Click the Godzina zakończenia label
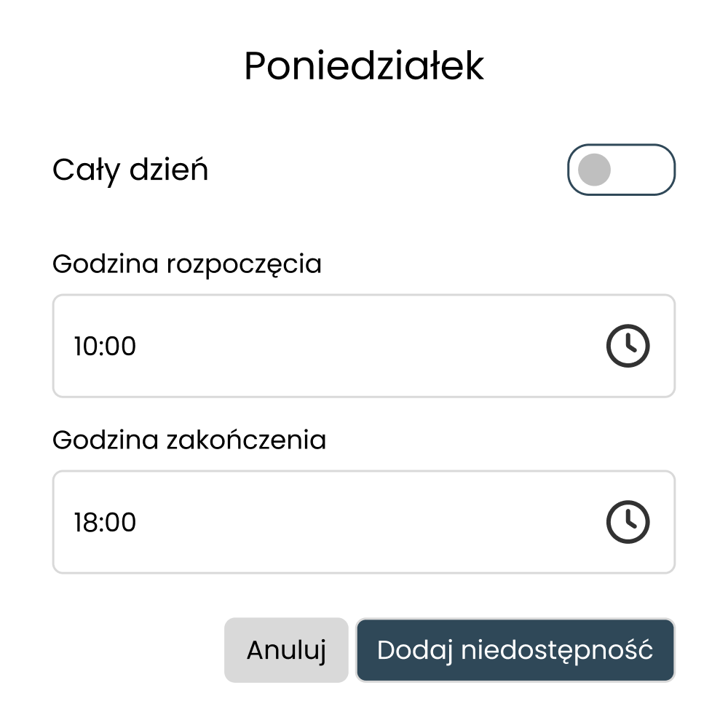Screen dimensions: 728x728 tap(189, 440)
